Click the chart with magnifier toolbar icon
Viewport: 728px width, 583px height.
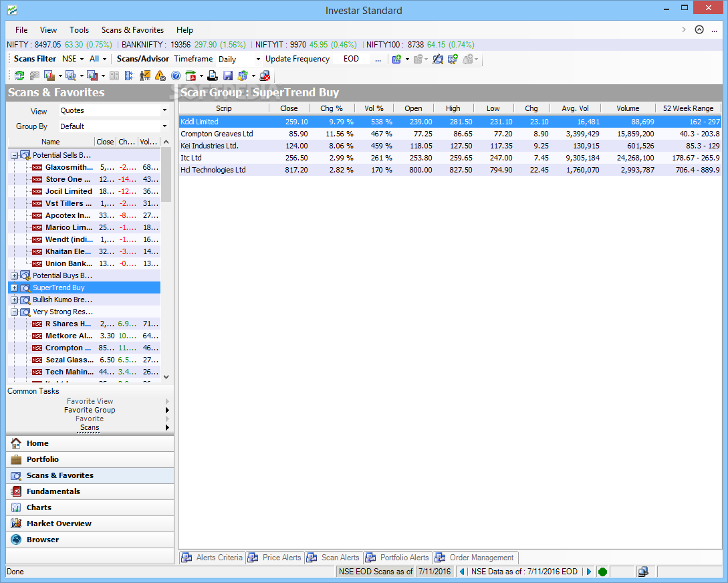(x=71, y=75)
